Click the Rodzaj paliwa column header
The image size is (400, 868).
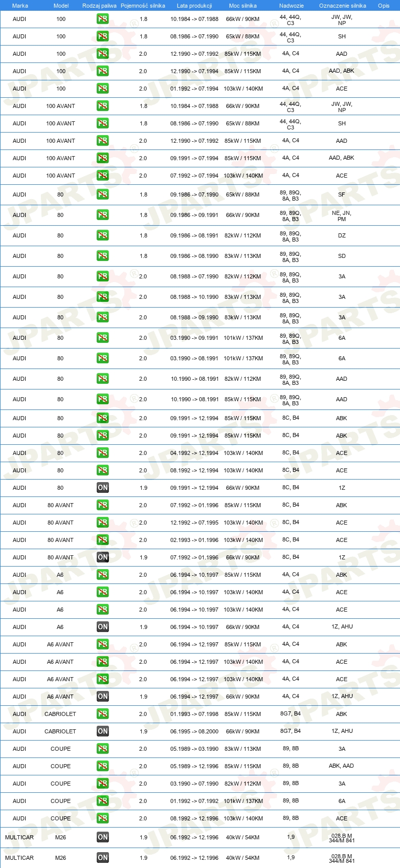pos(99,6)
